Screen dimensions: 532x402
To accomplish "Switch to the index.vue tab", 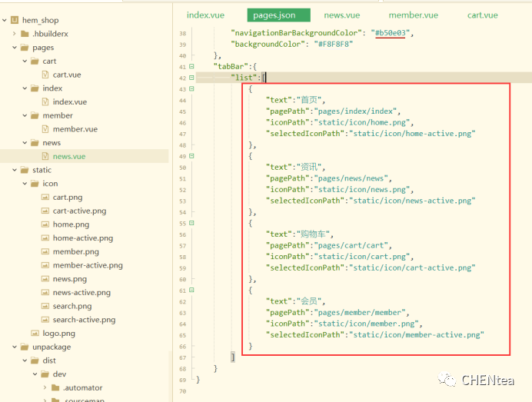I will (x=205, y=15).
